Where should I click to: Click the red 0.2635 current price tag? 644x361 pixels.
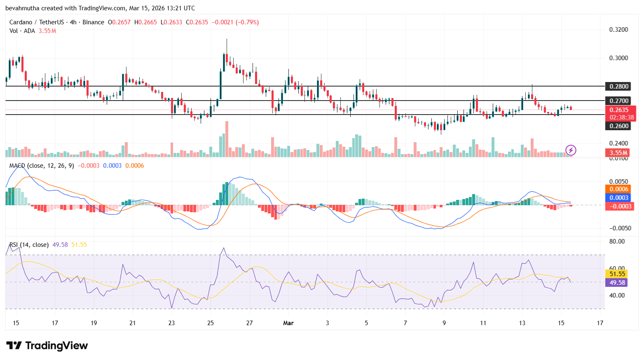pos(620,110)
